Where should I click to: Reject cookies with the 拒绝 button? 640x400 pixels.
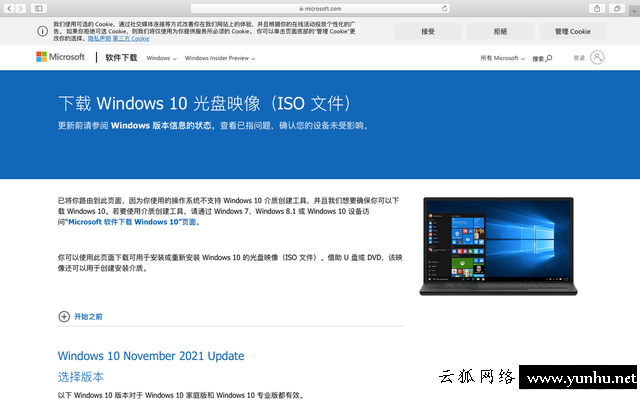coord(500,31)
